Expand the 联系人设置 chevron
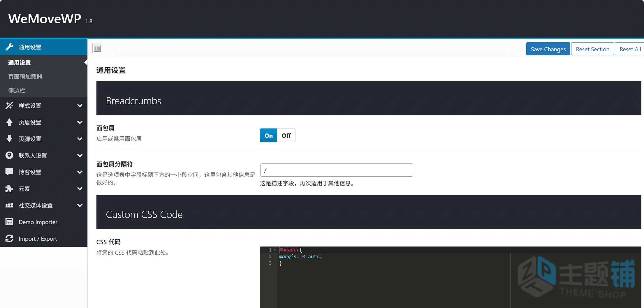This screenshot has width=644, height=308. coord(80,155)
